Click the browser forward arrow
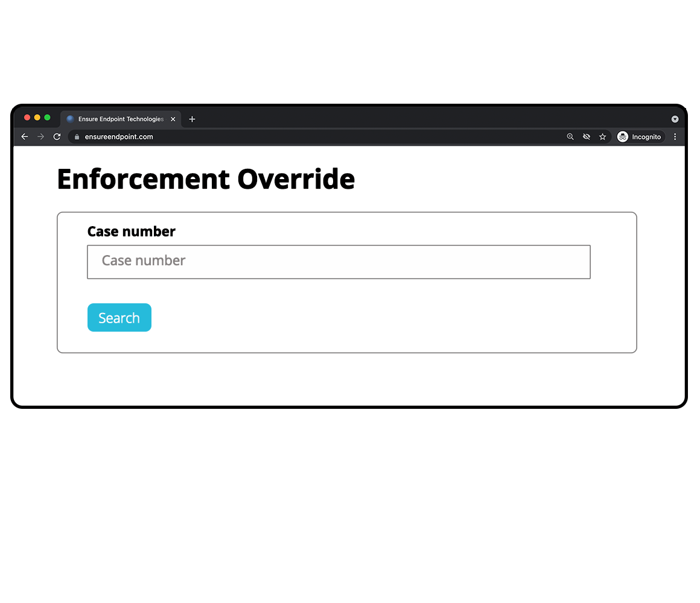The width and height of the screenshot is (700, 603). click(x=40, y=136)
